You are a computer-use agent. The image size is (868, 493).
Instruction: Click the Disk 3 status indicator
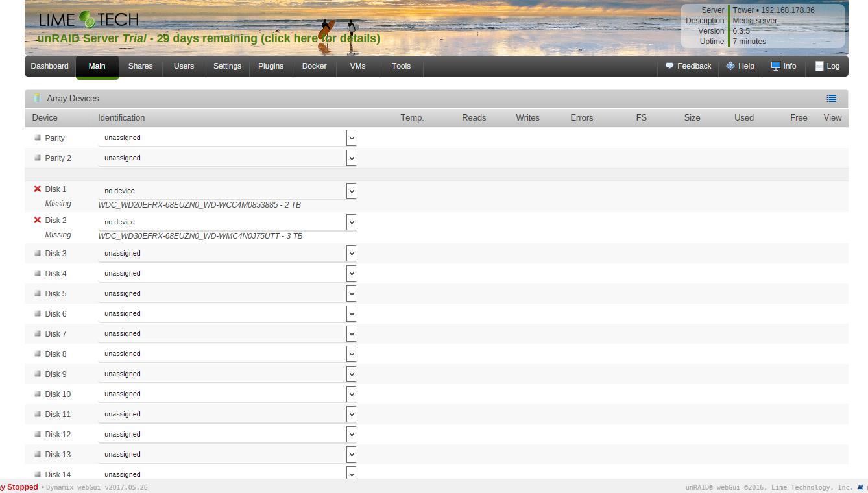(x=38, y=253)
